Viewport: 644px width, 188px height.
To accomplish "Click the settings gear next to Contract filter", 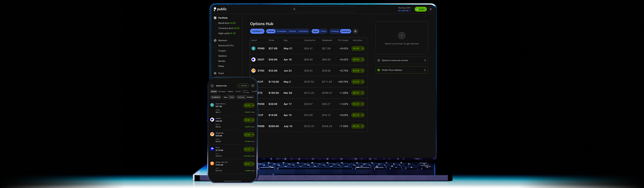I will [x=356, y=31].
